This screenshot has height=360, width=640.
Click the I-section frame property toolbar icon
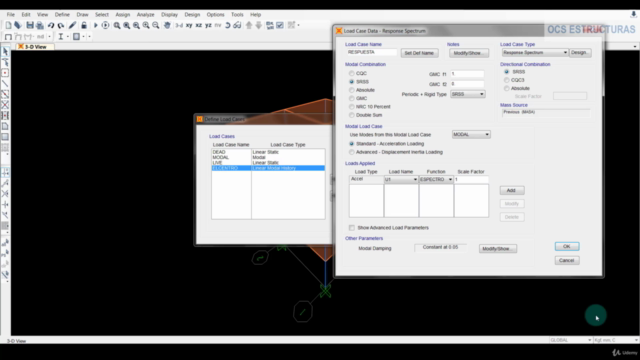coord(60,36)
